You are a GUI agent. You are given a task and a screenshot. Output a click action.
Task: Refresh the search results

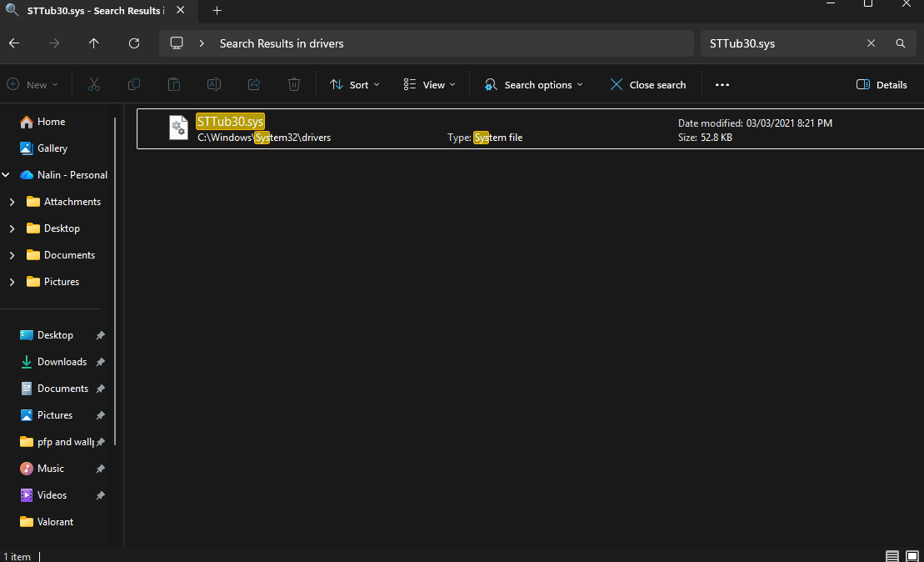[134, 43]
